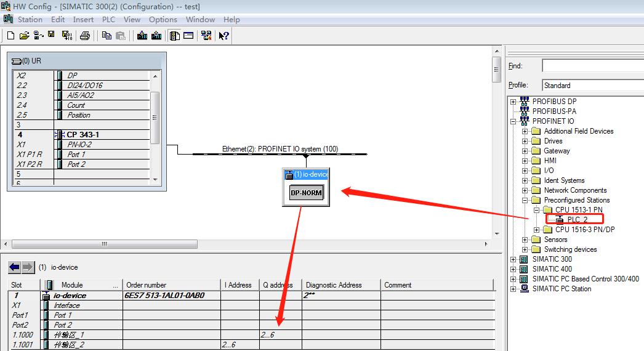
Task: Click the context Help pointer icon
Action: pos(223,36)
